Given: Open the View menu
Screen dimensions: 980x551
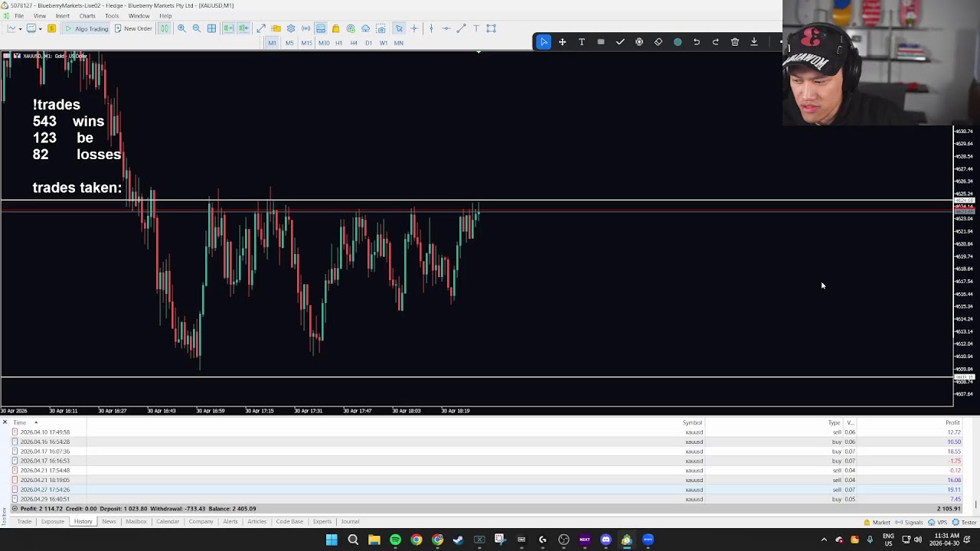Looking at the screenshot, I should (40, 16).
